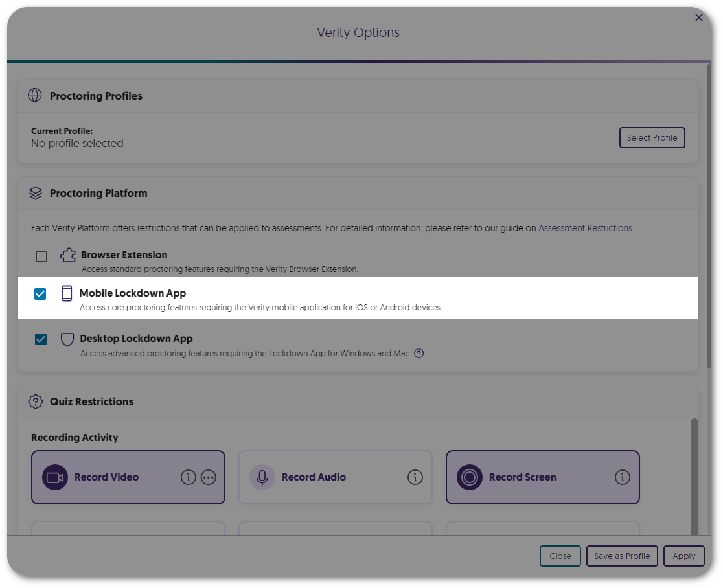
Task: Click the globe icon beside Proctoring Profiles
Action: click(x=35, y=96)
